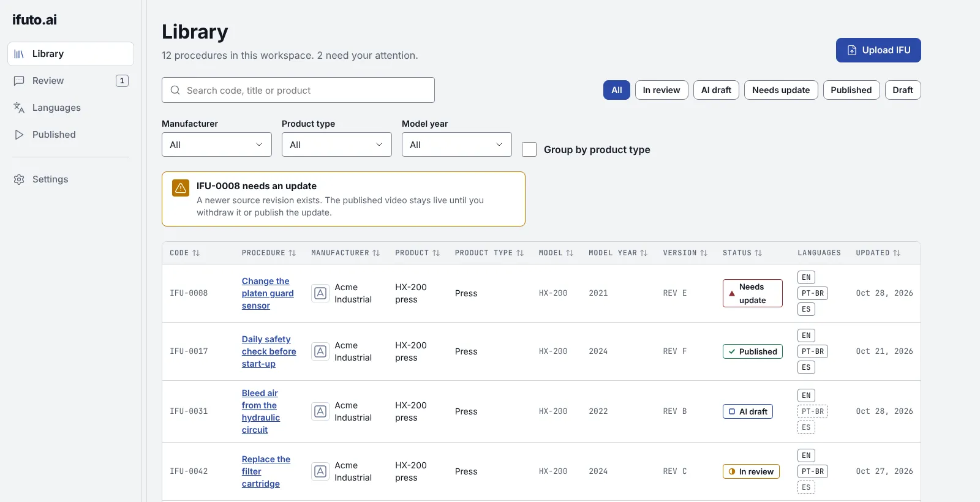Open the Library sidebar item

pos(70,54)
